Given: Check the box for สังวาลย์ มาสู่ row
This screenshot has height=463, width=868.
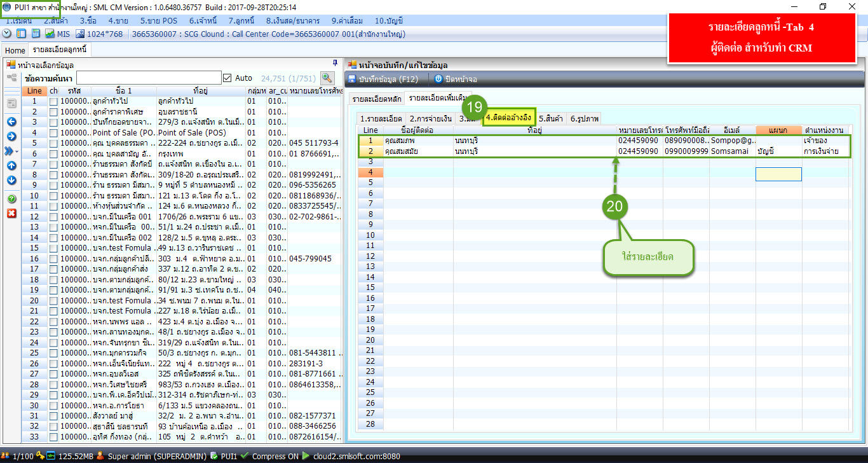Looking at the screenshot, I should click(x=54, y=416).
